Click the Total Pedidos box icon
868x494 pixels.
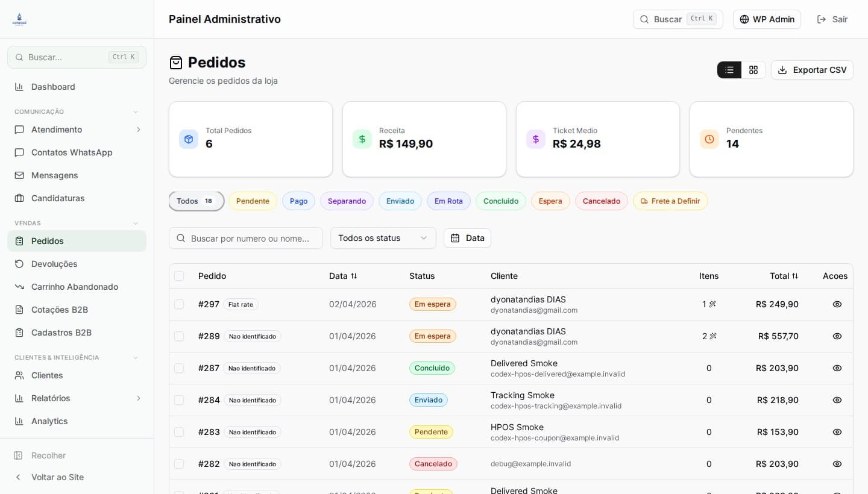(x=189, y=139)
